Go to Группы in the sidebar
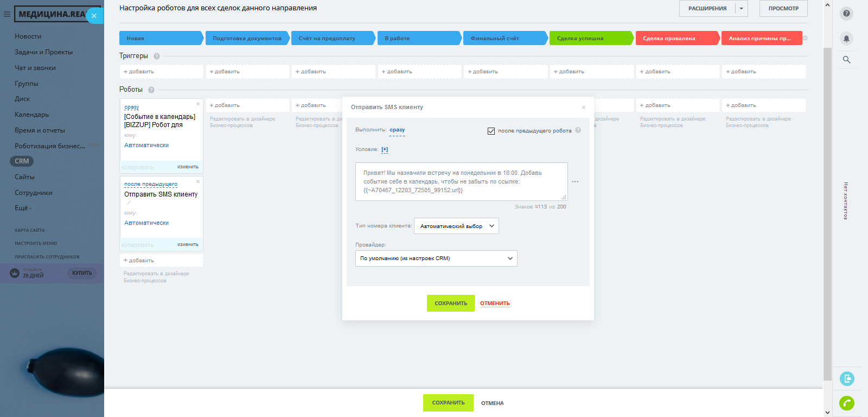This screenshot has height=417, width=868. tap(27, 84)
